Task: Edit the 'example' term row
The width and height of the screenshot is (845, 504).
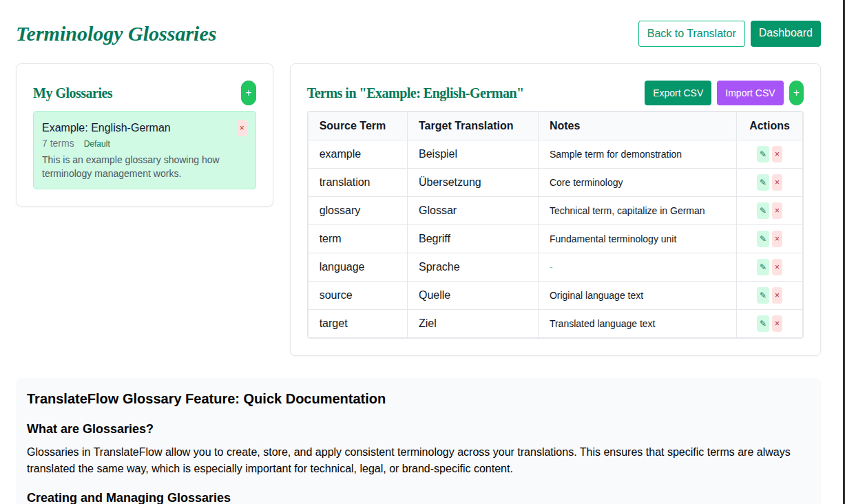Action: (x=762, y=154)
